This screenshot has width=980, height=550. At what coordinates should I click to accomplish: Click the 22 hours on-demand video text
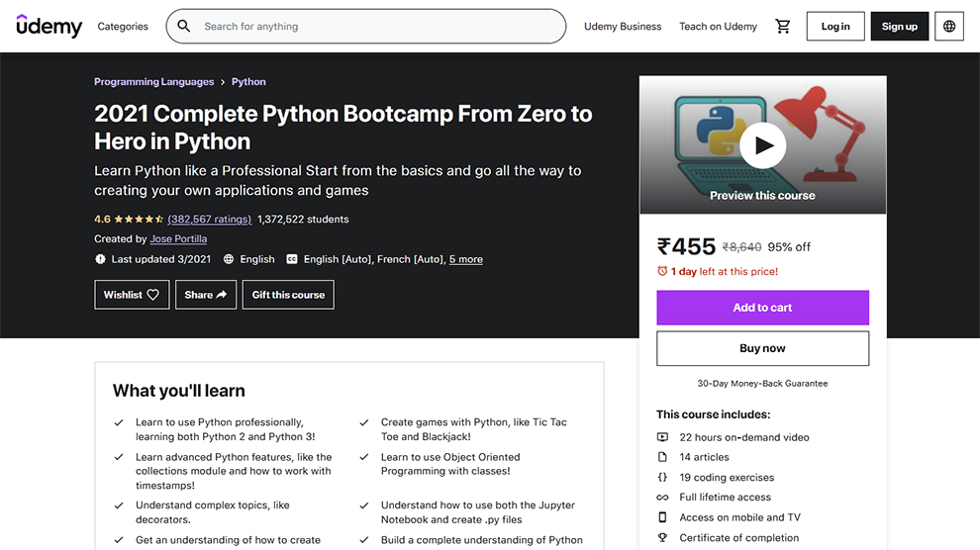pos(744,437)
